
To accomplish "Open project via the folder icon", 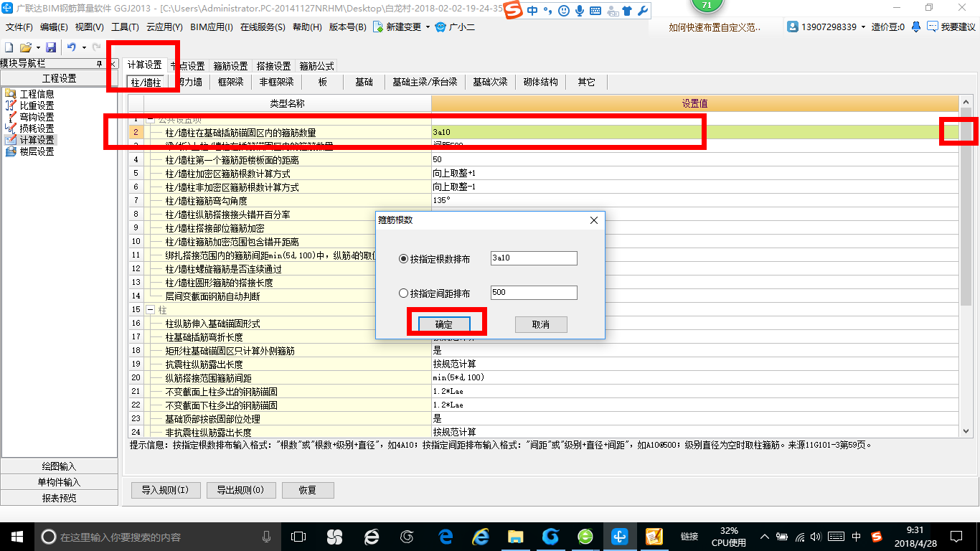I will coord(25,47).
